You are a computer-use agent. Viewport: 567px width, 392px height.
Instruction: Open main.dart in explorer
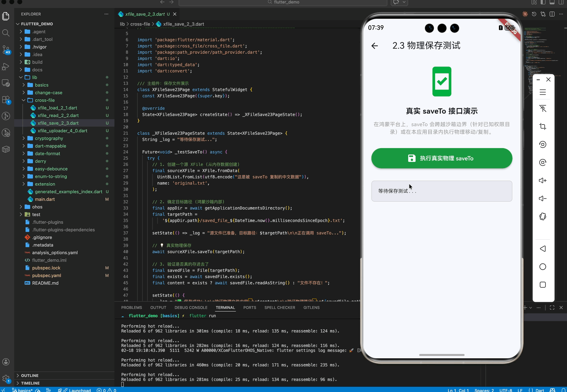click(45, 199)
